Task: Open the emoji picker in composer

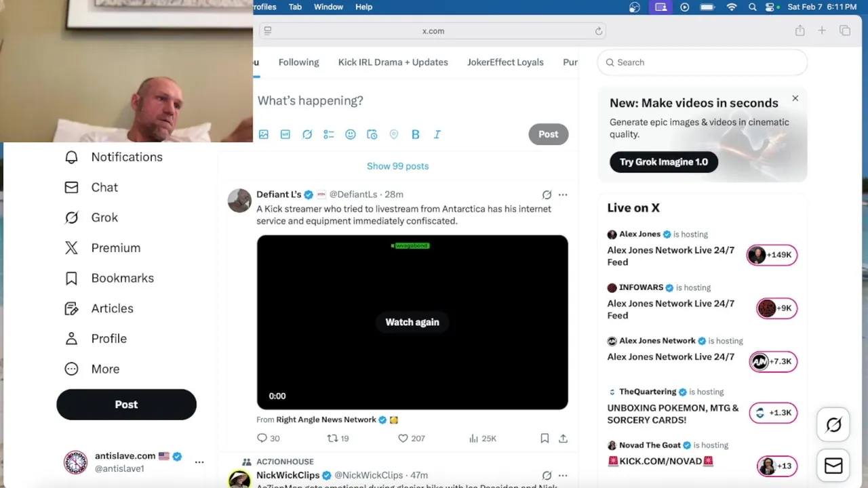Action: coord(351,134)
